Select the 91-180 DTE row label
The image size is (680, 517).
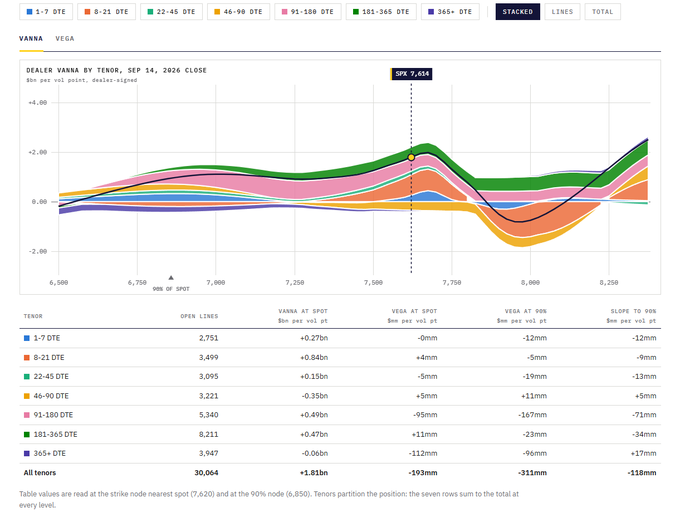(53, 415)
